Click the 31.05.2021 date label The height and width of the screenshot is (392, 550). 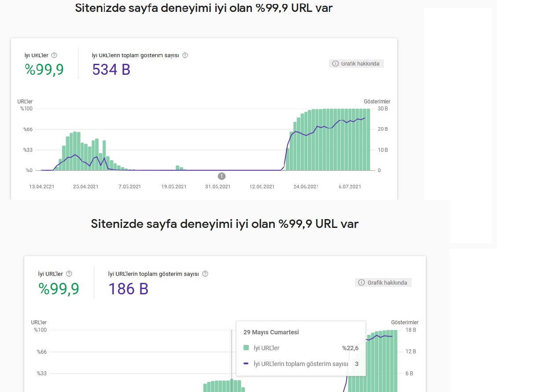pyautogui.click(x=218, y=187)
